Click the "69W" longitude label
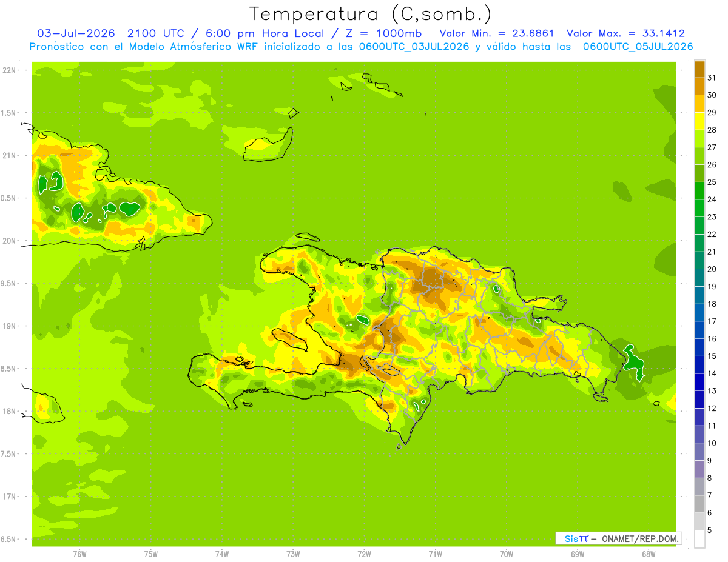Image resolution: width=728 pixels, height=562 pixels. pos(578,554)
